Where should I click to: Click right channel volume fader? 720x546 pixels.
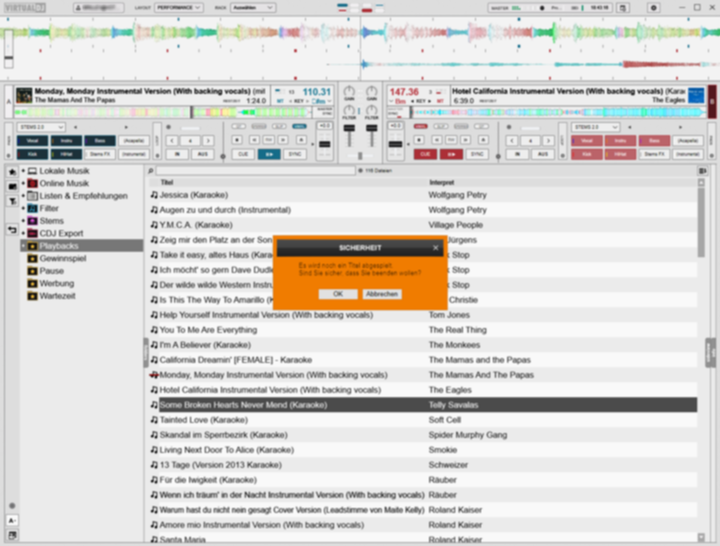pyautogui.click(x=371, y=128)
